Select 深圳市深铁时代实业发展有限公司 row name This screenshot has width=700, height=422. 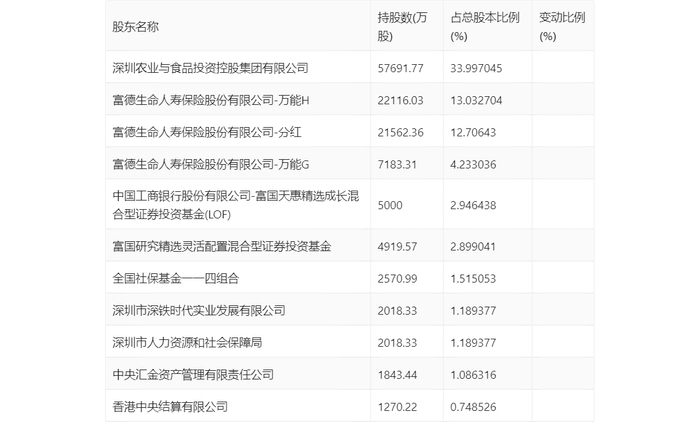[x=199, y=310]
